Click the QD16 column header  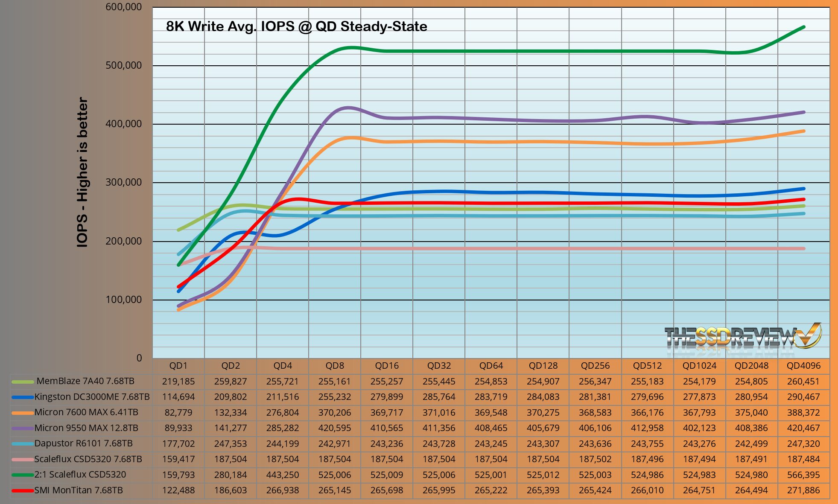click(x=387, y=366)
